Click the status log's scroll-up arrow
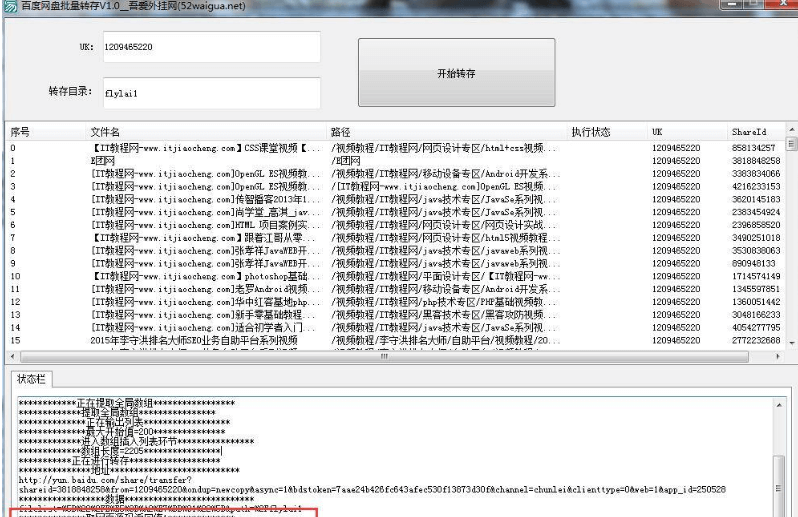The height and width of the screenshot is (517, 798). (780, 403)
